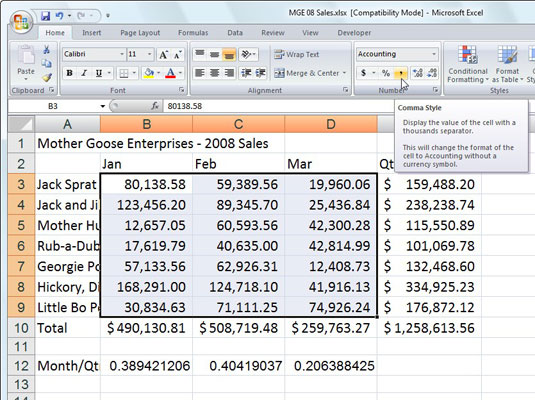
Task: Open Conditional Formatting options
Action: 467,65
